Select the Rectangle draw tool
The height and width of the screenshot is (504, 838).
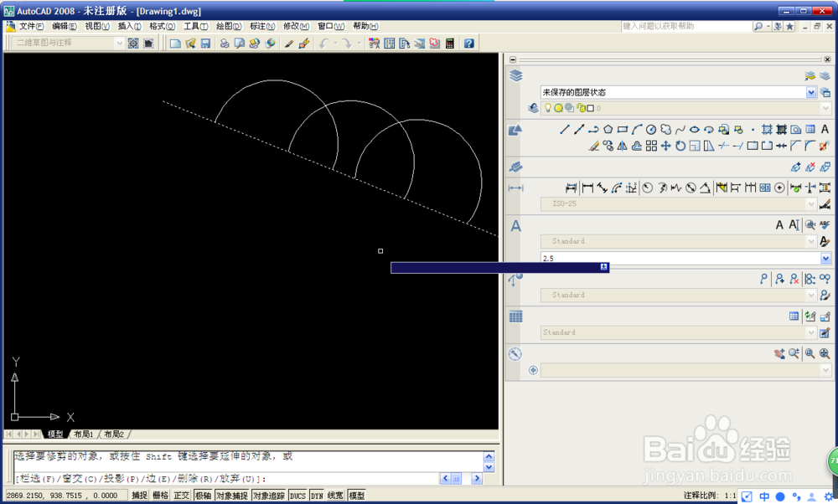pos(622,129)
